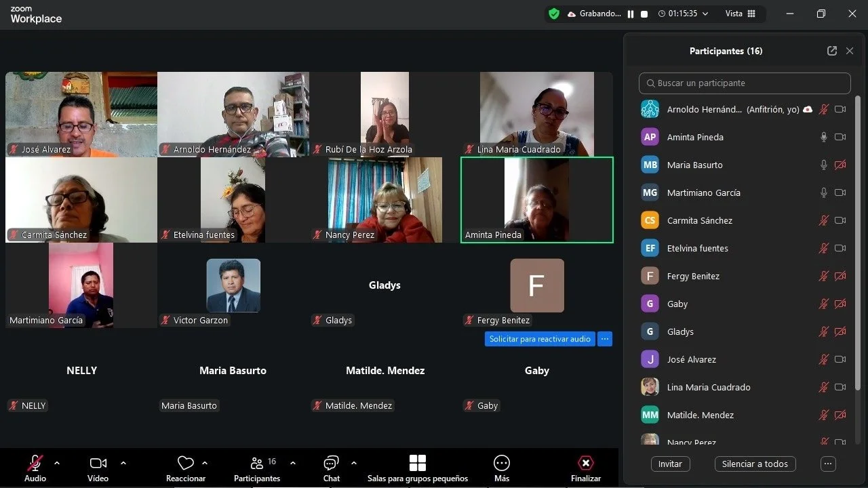
Task: Click Silenciar a todos button
Action: 755,464
